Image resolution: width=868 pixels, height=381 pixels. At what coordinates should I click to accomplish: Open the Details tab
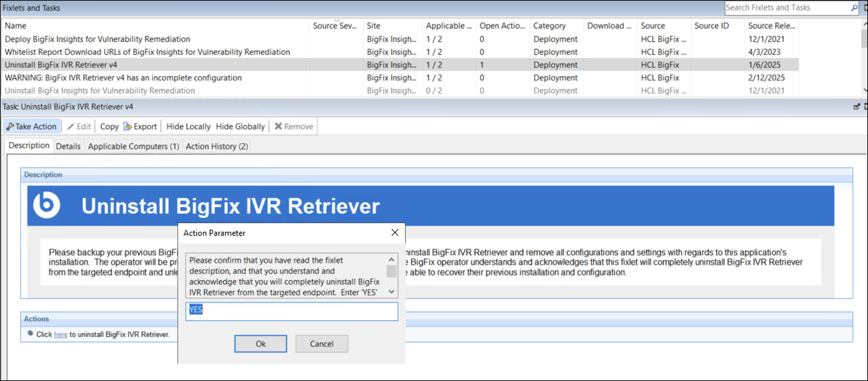coord(68,147)
